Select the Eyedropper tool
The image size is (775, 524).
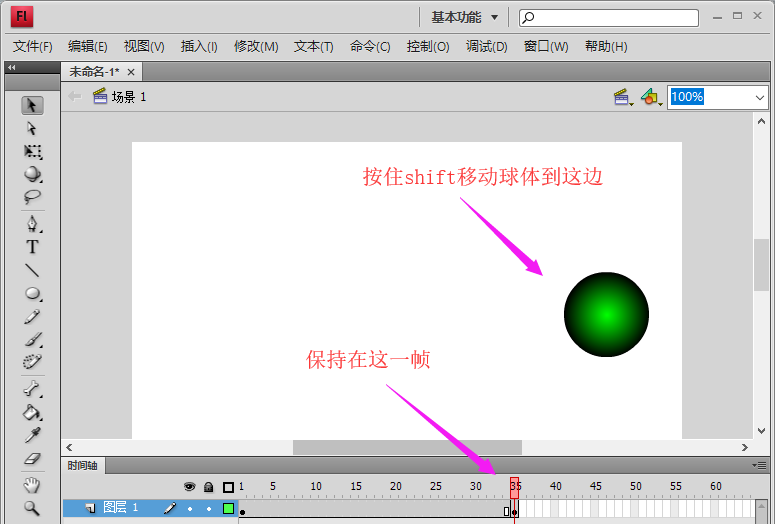coord(32,435)
